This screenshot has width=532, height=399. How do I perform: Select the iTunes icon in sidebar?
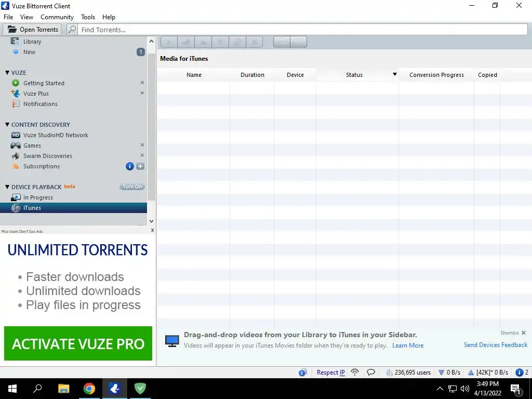(x=16, y=208)
